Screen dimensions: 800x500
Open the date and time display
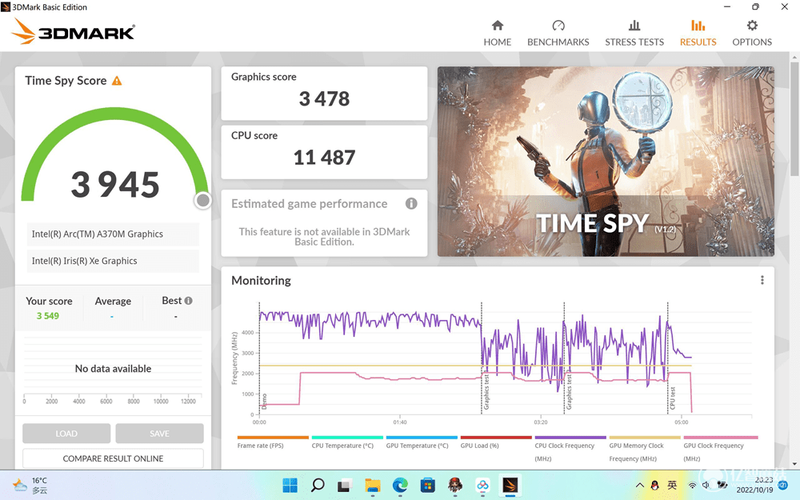click(x=755, y=485)
